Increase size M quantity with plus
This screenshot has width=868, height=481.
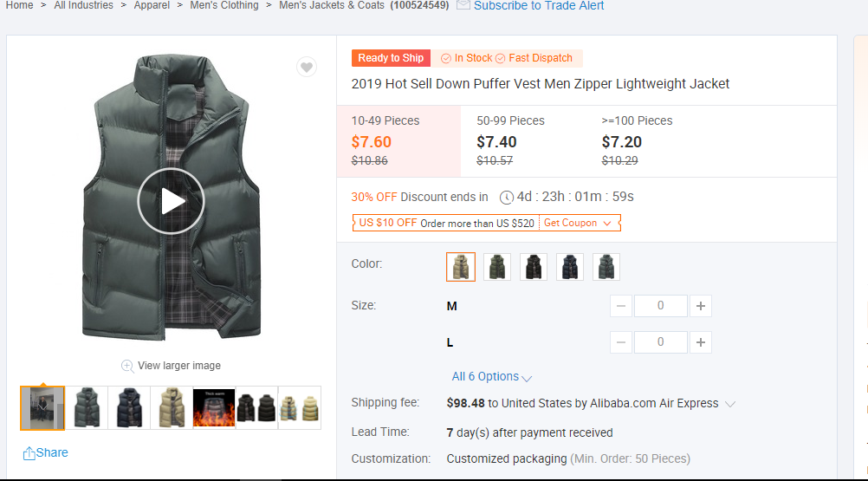[x=702, y=306]
